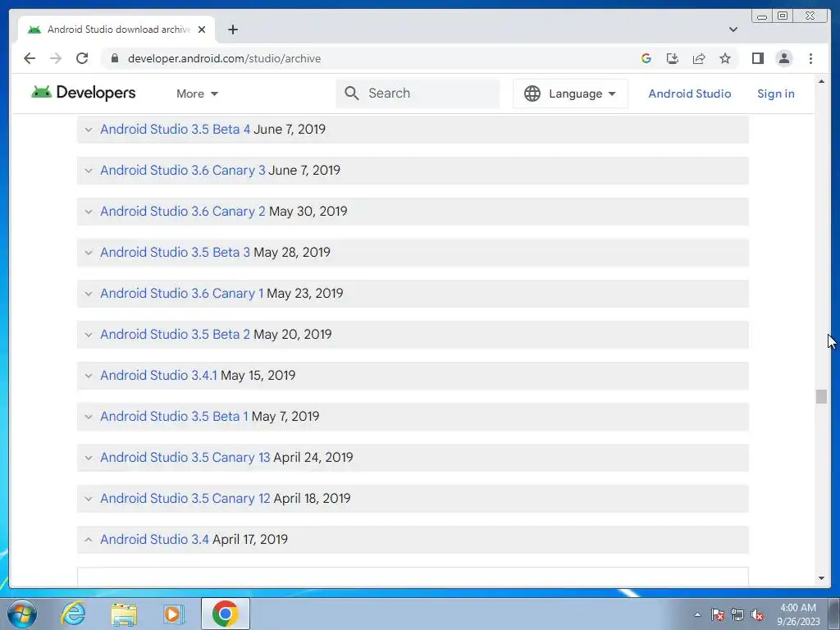This screenshot has height=630, width=840.
Task: Click the Google icon in address bar
Action: tap(646, 58)
